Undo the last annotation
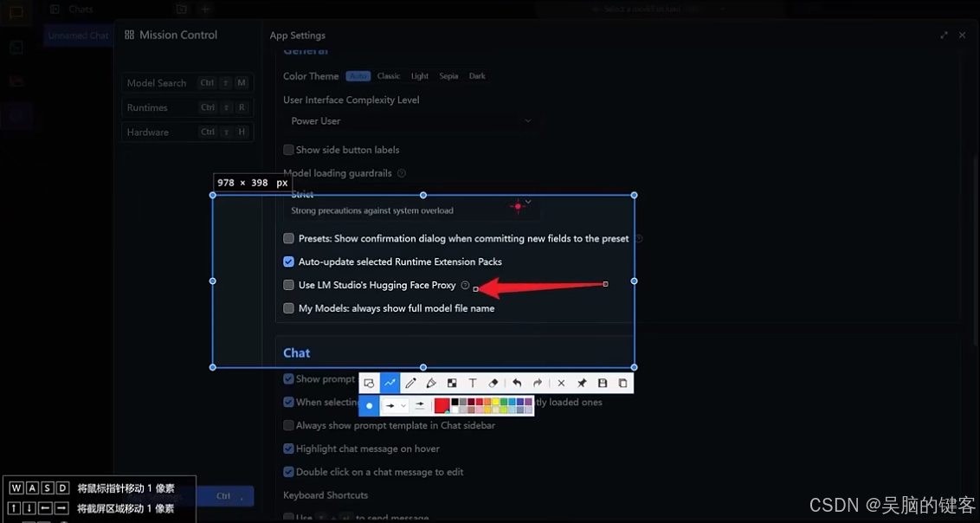 (x=517, y=383)
